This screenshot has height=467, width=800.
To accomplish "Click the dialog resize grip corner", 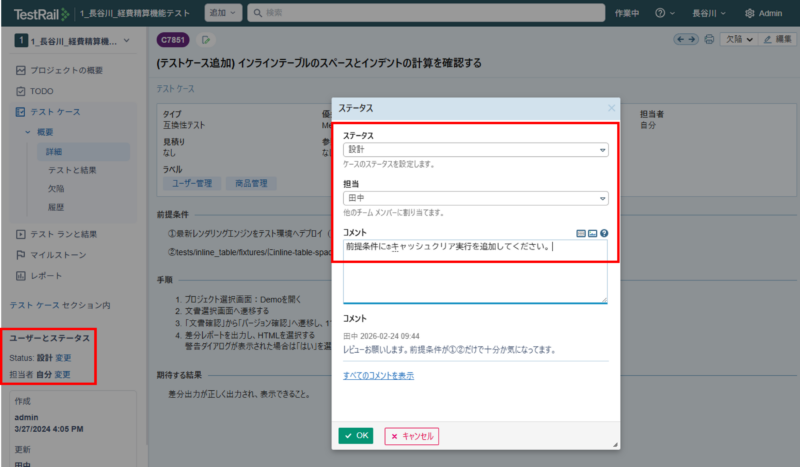I will (615, 445).
